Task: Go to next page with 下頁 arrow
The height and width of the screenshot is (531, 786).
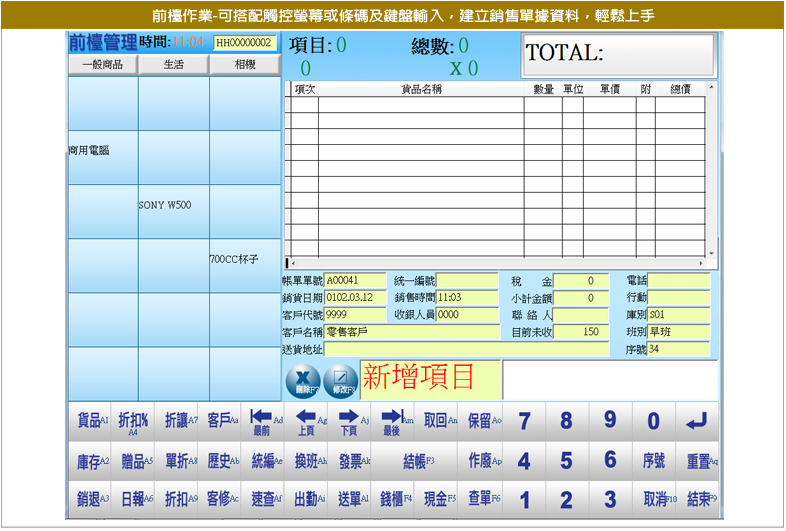Action: click(x=349, y=421)
